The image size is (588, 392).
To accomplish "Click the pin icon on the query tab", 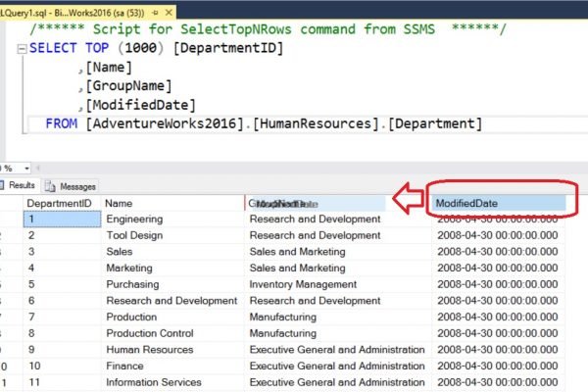I will tap(155, 13).
